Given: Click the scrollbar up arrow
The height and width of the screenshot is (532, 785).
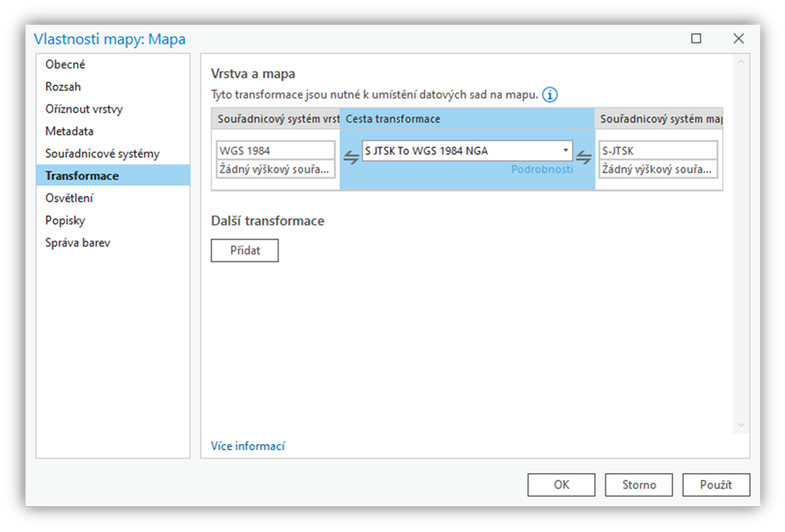Looking at the screenshot, I should tap(741, 61).
